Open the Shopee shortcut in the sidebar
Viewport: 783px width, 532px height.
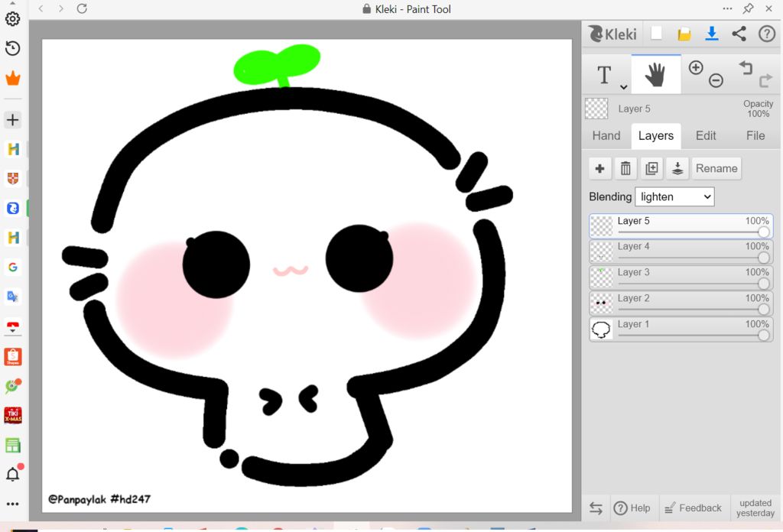pos(12,356)
